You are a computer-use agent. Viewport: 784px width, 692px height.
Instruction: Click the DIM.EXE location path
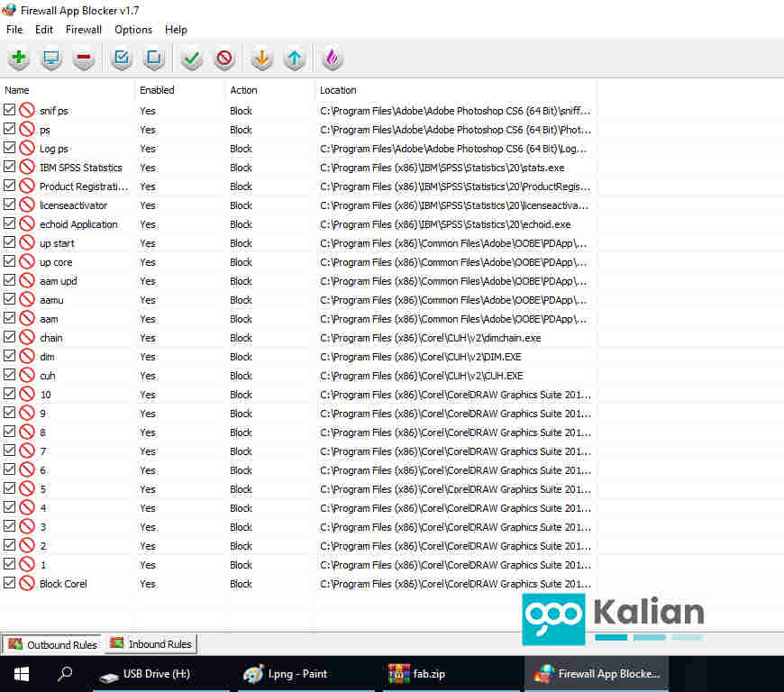click(x=421, y=357)
